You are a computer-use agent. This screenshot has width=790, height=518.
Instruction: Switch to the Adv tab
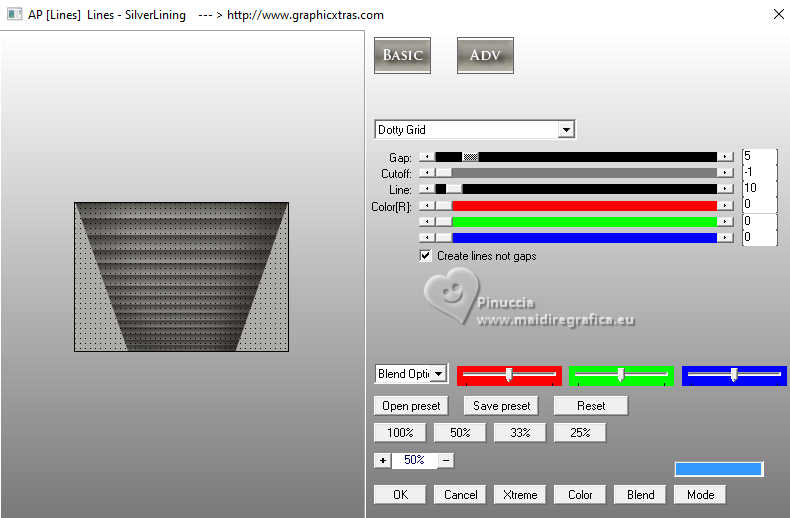[x=485, y=55]
